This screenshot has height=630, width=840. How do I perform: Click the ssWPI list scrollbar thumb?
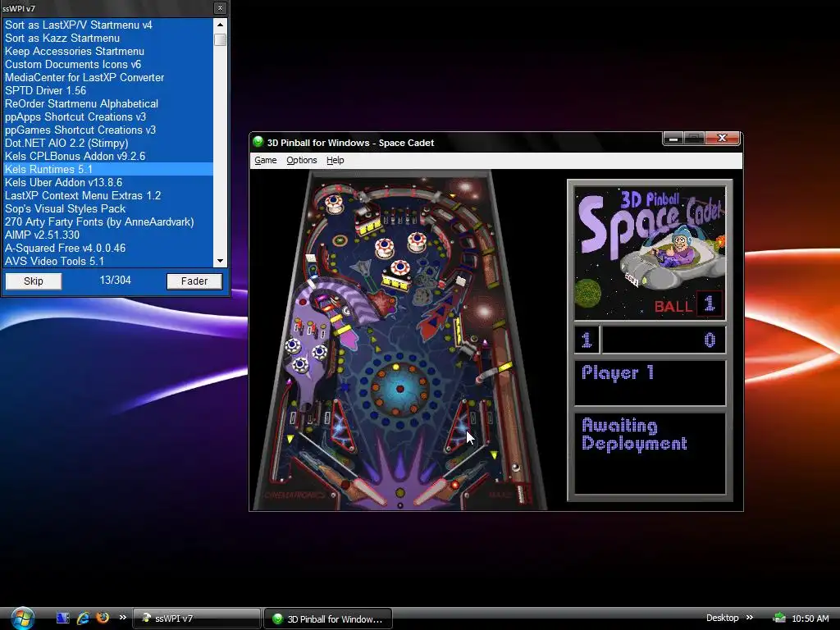(x=220, y=39)
